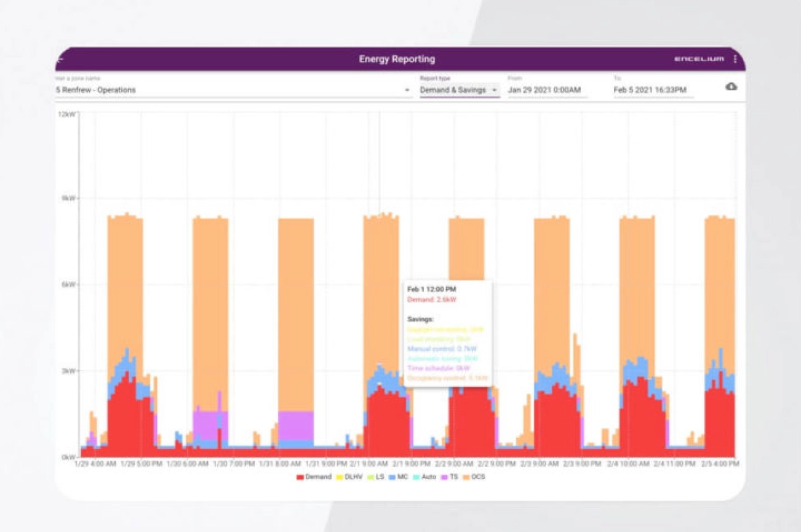Click the 1/29 4:00 AM axis label

point(95,464)
